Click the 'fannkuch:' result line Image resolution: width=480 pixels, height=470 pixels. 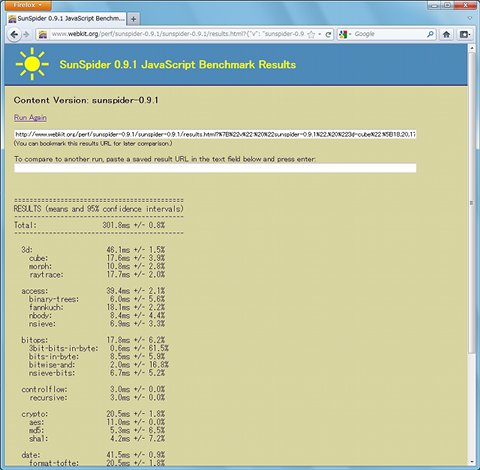97,307
